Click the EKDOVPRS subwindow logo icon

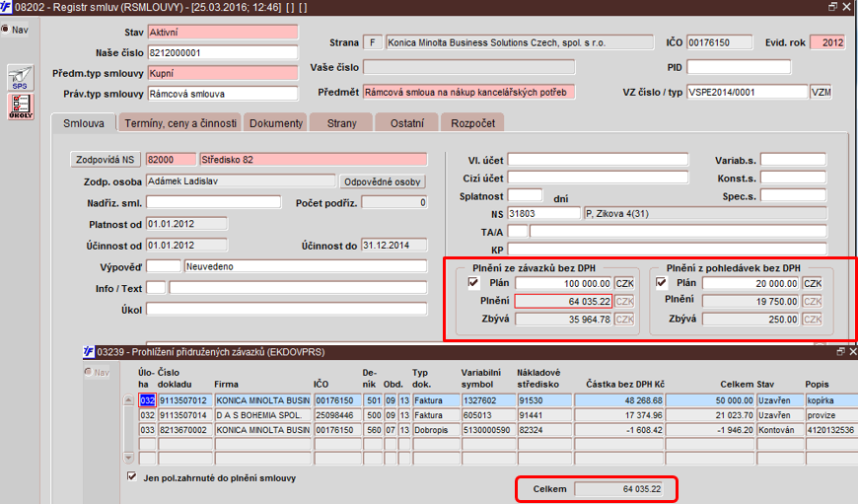pyautogui.click(x=88, y=351)
